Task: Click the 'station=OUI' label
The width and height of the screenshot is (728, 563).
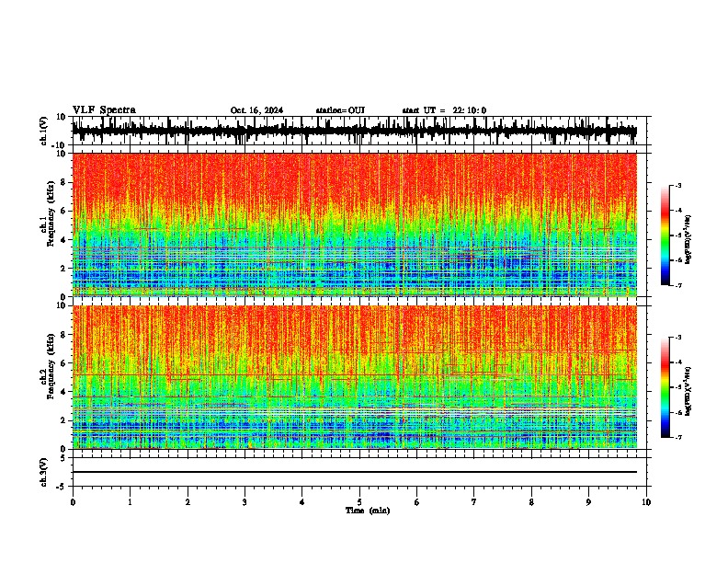Action: [340, 110]
